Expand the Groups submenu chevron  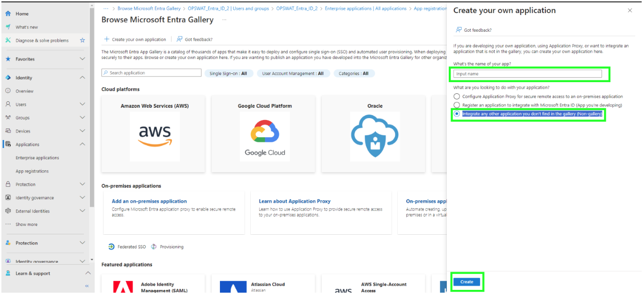(x=82, y=118)
